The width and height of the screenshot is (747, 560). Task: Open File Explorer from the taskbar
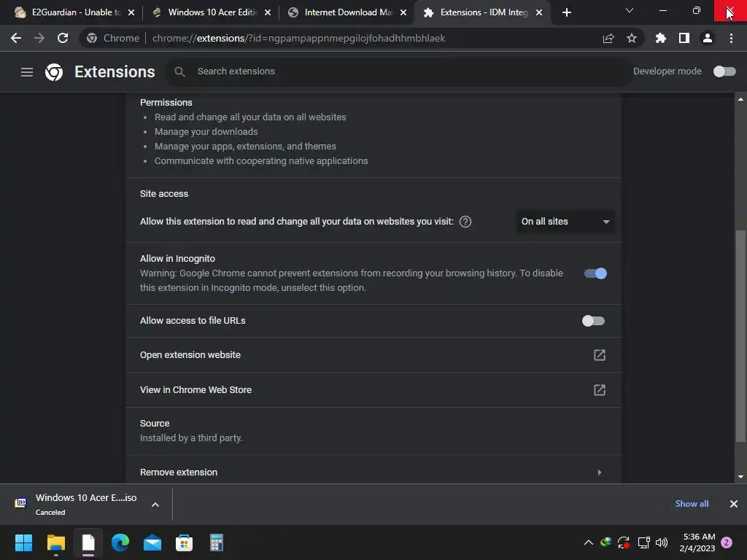[x=55, y=542]
